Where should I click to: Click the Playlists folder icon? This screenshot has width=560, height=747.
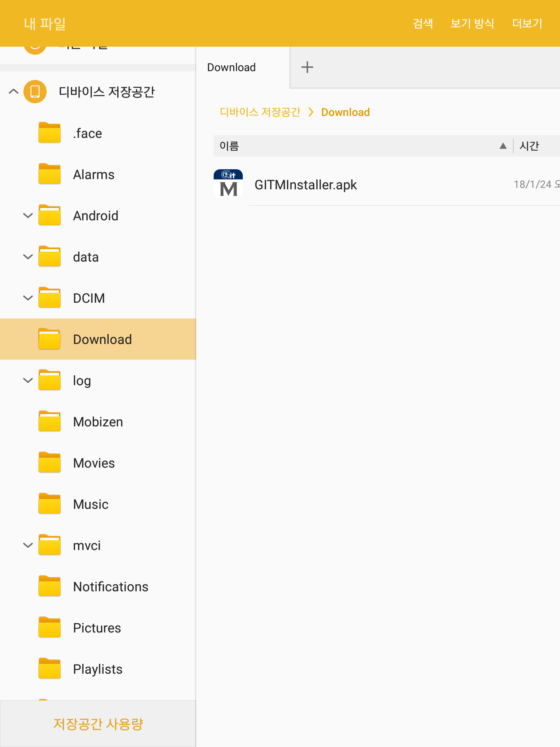[50, 669]
